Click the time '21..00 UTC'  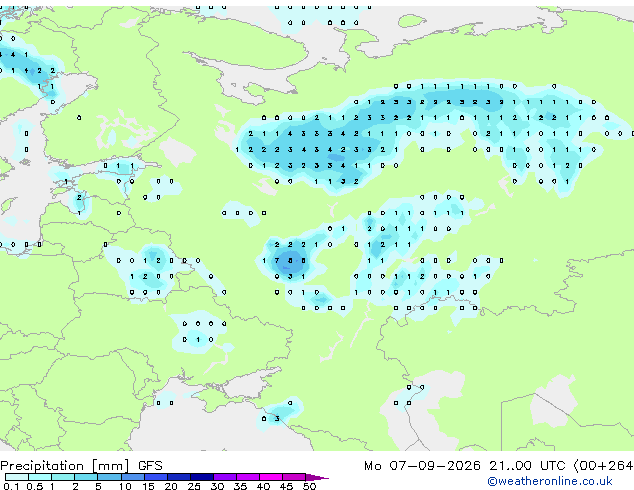point(527,466)
